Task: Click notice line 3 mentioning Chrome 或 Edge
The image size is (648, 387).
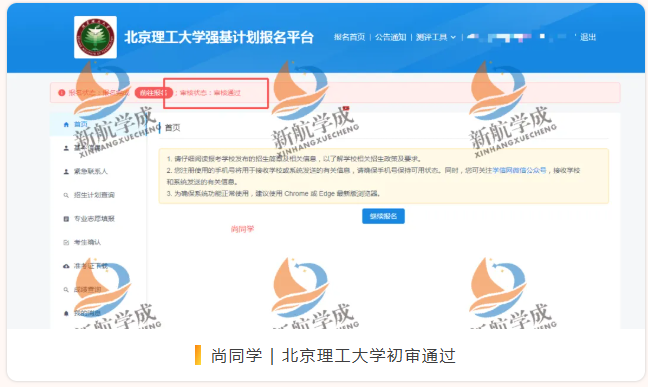Action: 273,194
